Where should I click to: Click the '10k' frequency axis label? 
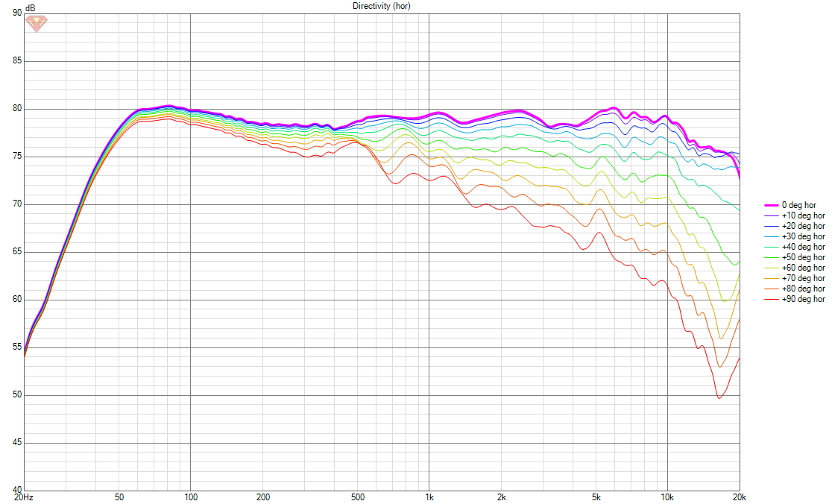(x=667, y=497)
